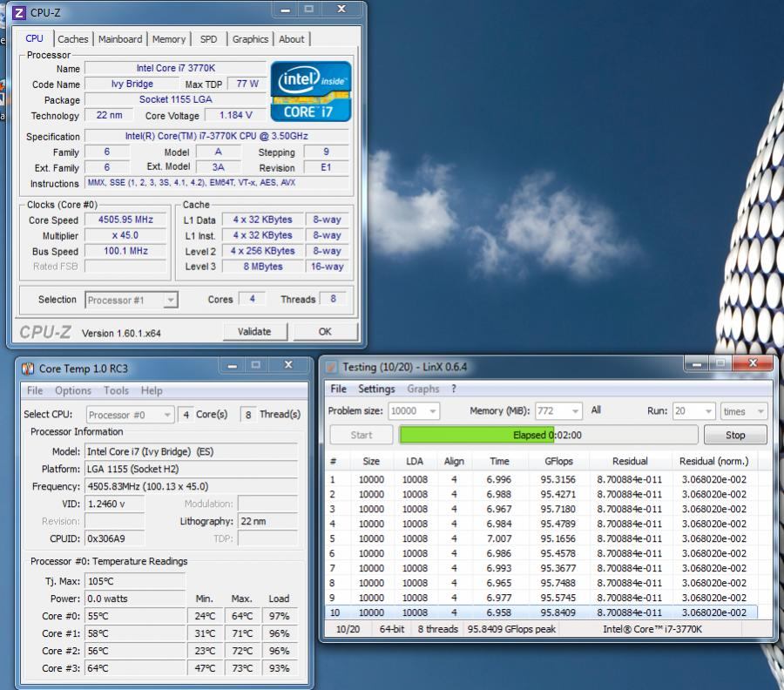Click Core #2 max temperature 72°C value
This screenshot has width=784, height=690.
click(242, 651)
